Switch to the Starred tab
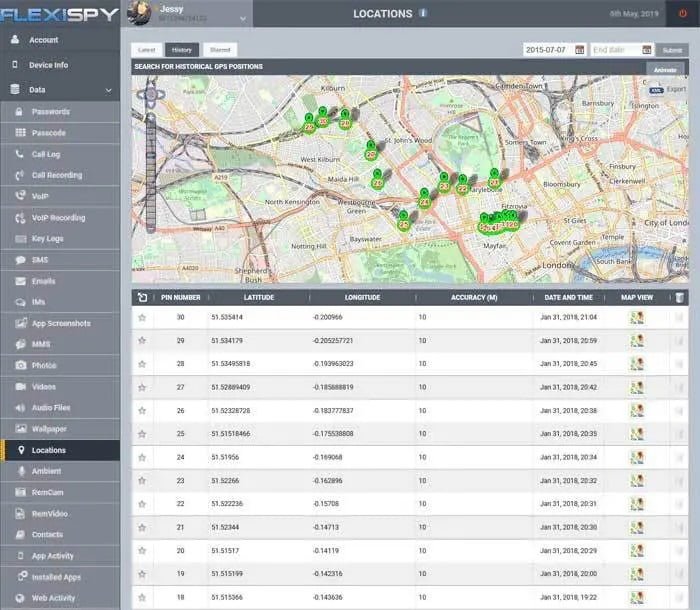The image size is (700, 610). pos(220,50)
